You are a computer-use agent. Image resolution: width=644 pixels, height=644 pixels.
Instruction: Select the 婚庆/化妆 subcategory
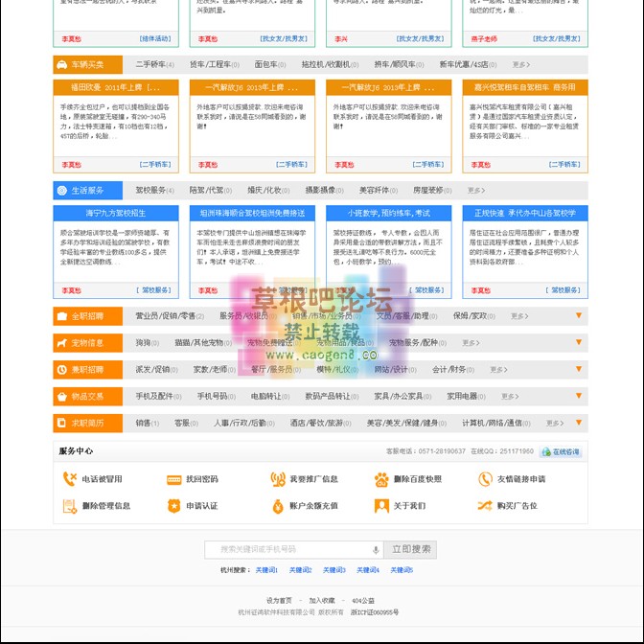[x=268, y=190]
